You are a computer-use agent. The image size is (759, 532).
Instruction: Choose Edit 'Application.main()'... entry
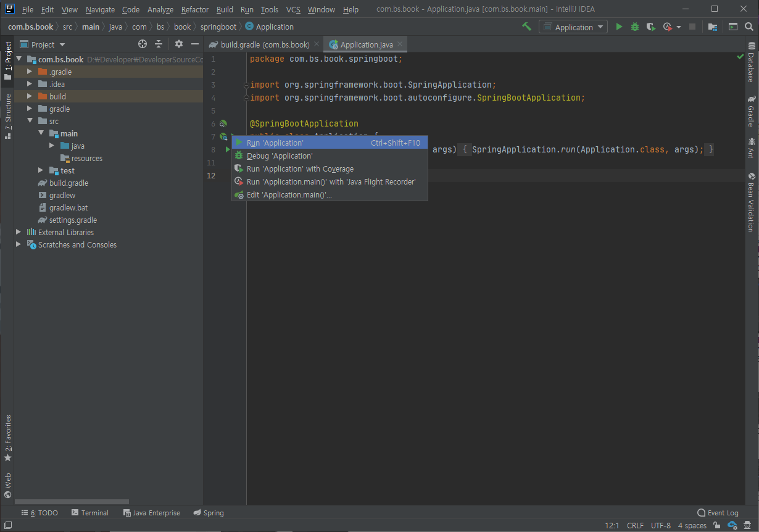pos(330,195)
